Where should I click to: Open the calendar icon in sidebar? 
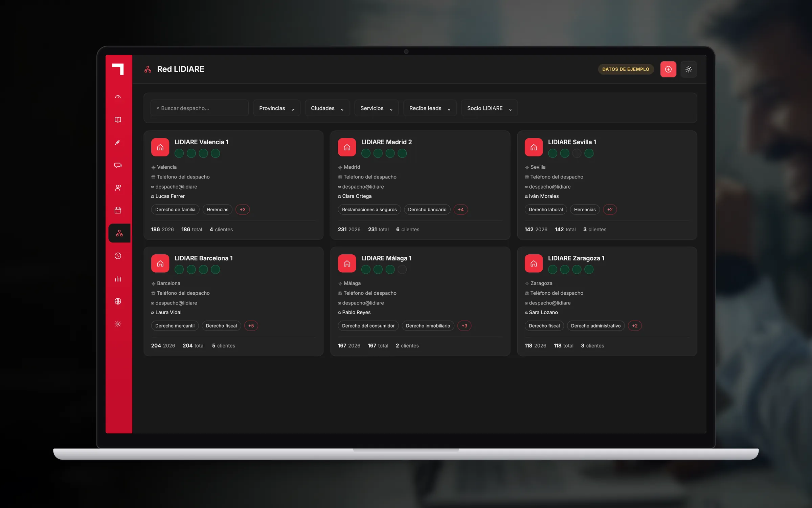118,210
